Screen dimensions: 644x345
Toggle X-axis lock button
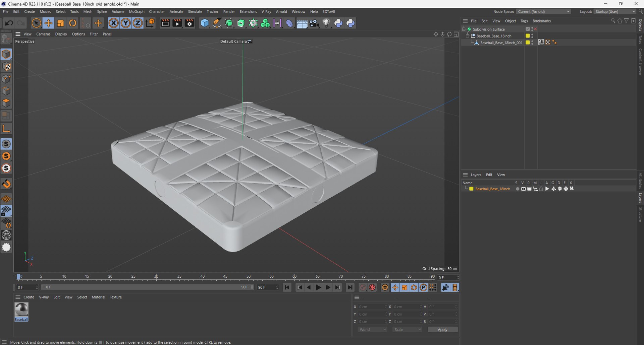click(x=113, y=23)
